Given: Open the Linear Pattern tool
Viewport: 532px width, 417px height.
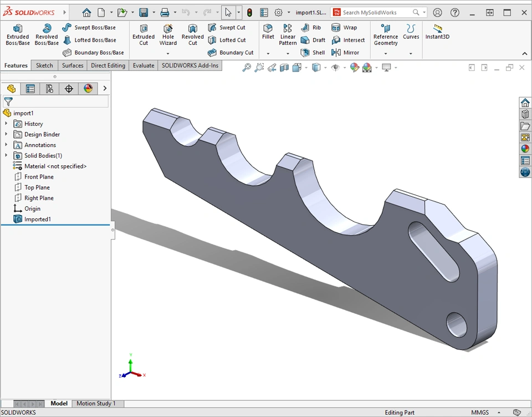Looking at the screenshot, I should tap(288, 34).
